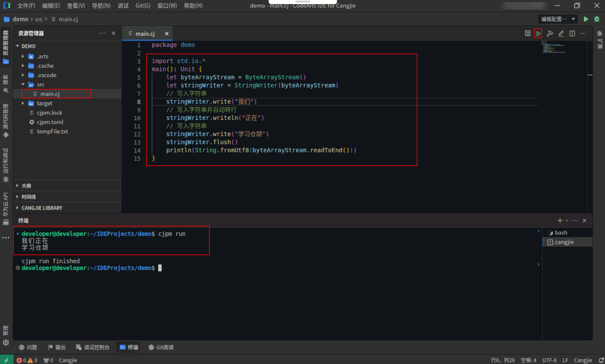This screenshot has width=605, height=364.
Task: Open the Git(G) menu
Action: [x=143, y=6]
